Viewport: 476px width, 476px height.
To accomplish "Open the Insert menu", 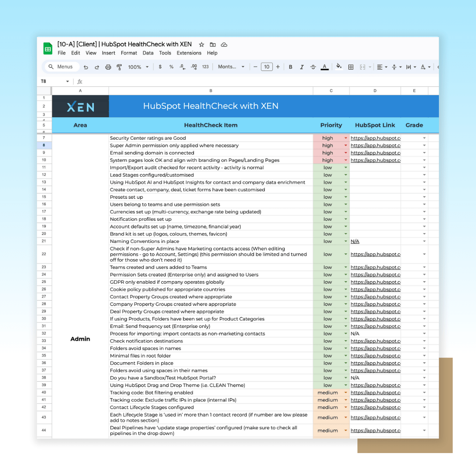I will point(108,53).
